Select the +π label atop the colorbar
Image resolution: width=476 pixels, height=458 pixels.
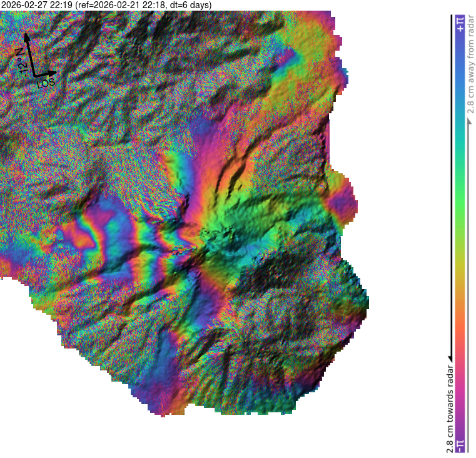pos(460,23)
